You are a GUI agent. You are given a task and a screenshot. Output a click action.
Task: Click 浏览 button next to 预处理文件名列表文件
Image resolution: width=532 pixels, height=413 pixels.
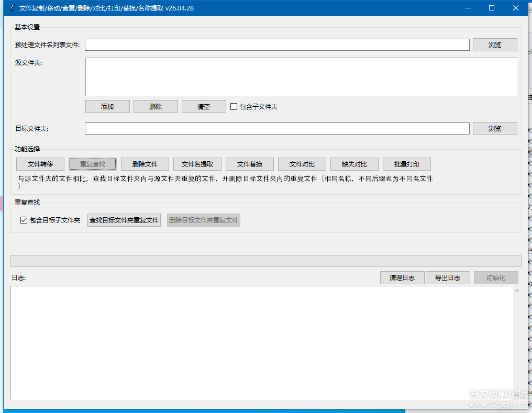coord(495,45)
